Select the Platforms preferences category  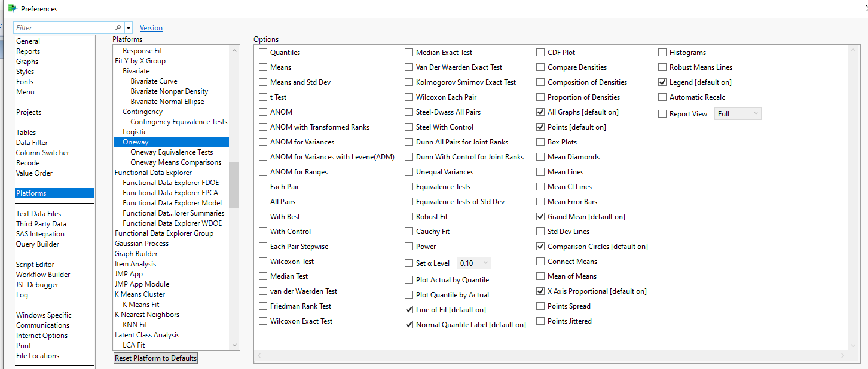point(54,193)
